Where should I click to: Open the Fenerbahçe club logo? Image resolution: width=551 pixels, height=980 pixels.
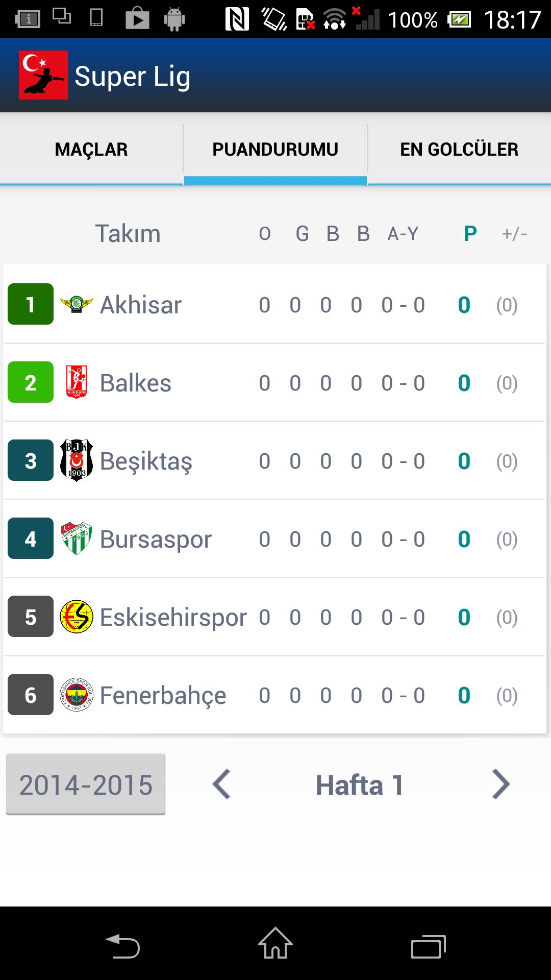(76, 694)
